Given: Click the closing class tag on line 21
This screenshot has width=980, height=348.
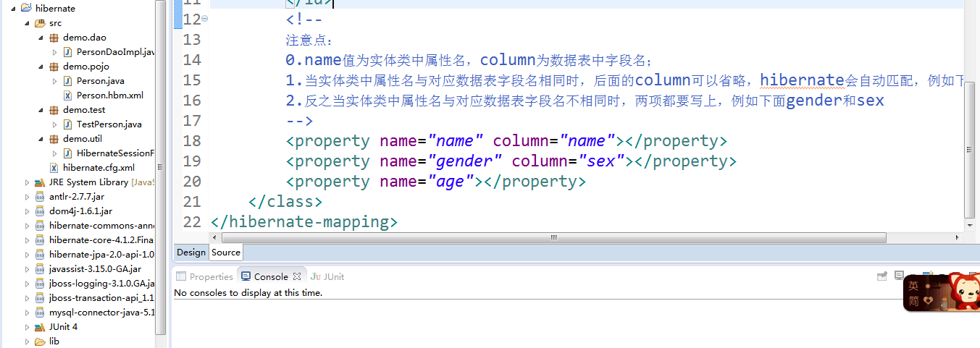Looking at the screenshot, I should 285,201.
